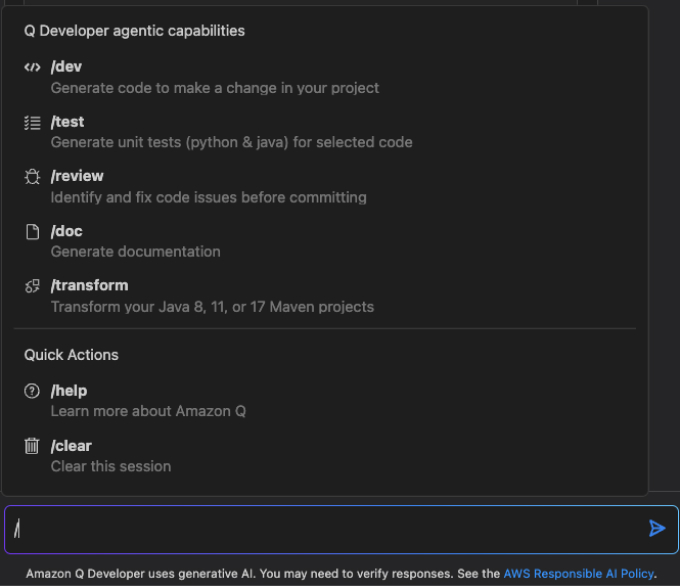Click 'Clear this session' description
The height and width of the screenshot is (586, 680).
tap(111, 466)
